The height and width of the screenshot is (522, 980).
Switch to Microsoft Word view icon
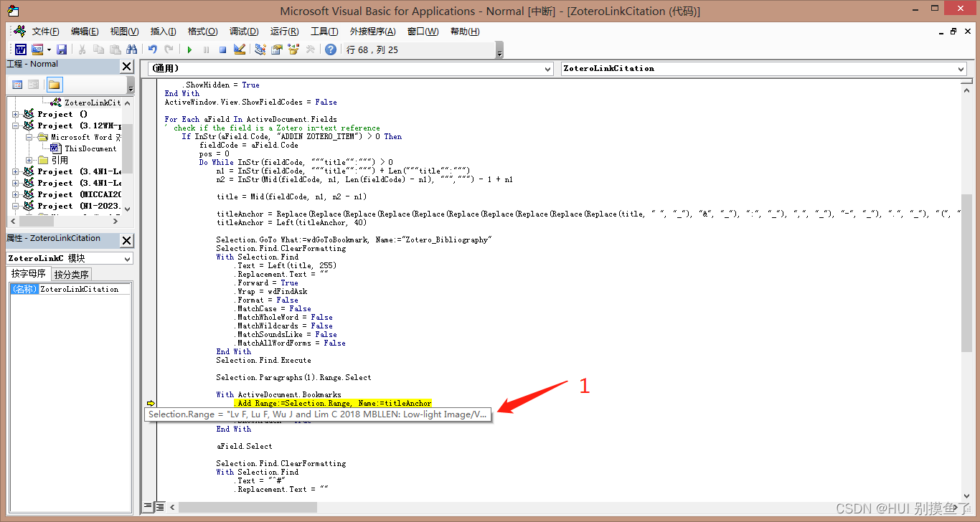click(x=21, y=49)
